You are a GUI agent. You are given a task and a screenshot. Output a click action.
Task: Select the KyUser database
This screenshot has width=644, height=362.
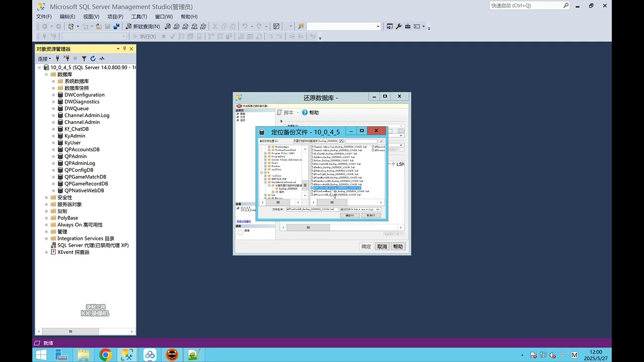tap(72, 143)
